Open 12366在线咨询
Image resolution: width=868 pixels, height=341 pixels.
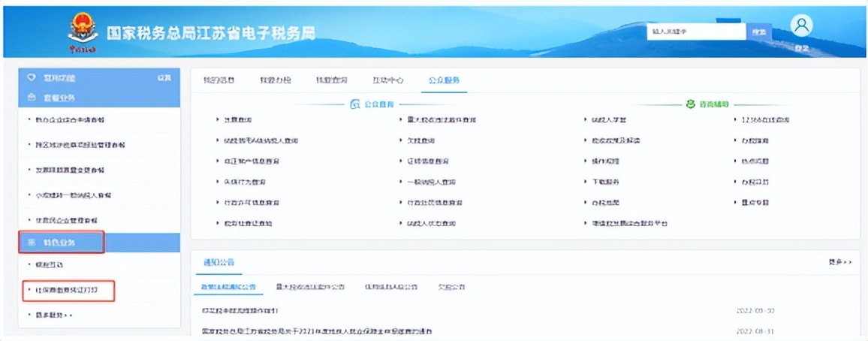(x=765, y=119)
